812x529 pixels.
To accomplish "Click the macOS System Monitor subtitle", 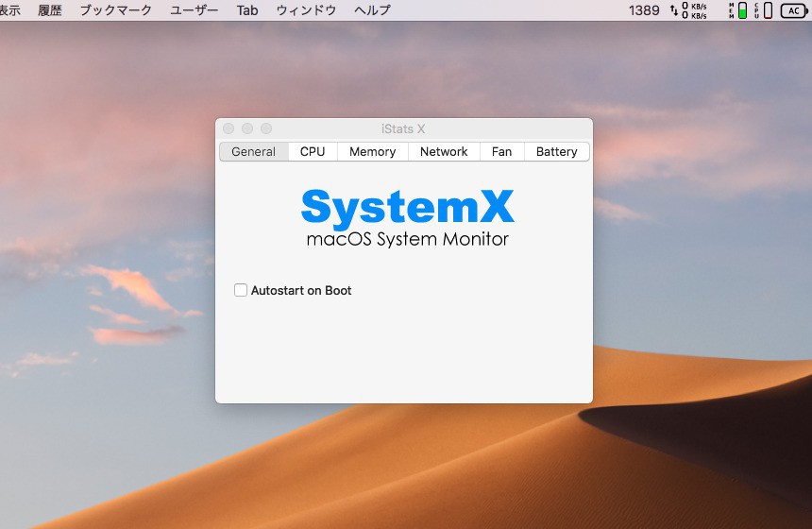I will [408, 239].
